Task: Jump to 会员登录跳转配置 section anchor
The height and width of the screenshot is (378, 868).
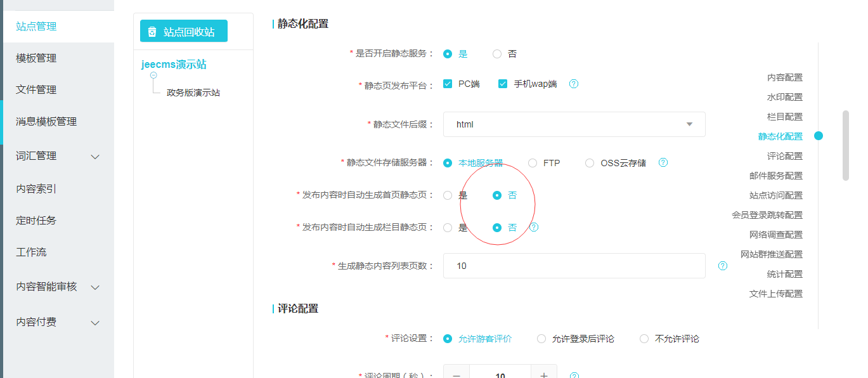Action: point(767,215)
